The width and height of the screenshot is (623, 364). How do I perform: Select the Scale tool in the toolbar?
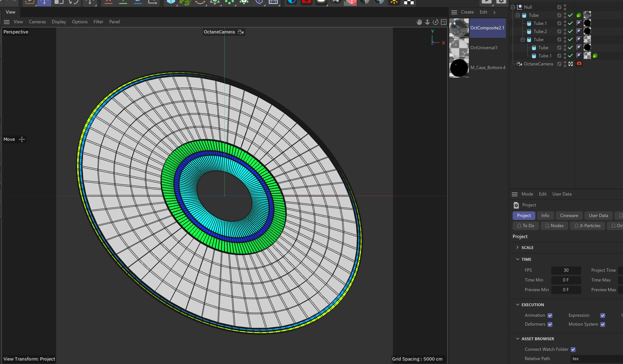(59, 2)
